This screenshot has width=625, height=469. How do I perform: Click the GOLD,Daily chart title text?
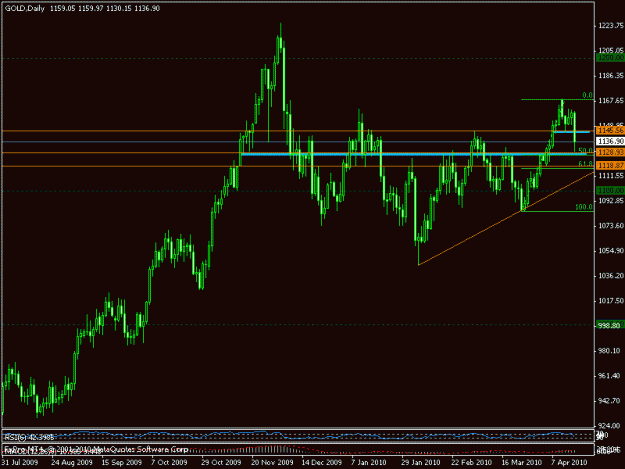point(25,8)
